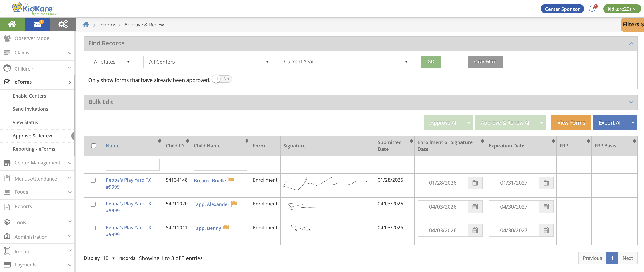Open the notifications bell

pyautogui.click(x=591, y=9)
